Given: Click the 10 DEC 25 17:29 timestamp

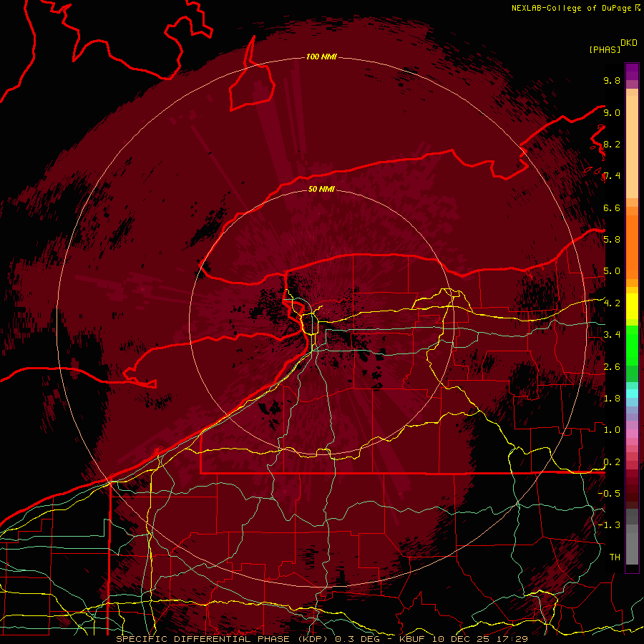Looking at the screenshot, I should tap(479, 639).
